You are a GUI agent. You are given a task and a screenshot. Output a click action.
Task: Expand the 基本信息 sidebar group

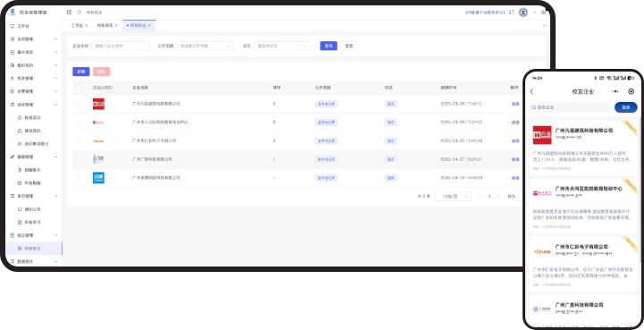tap(34, 52)
